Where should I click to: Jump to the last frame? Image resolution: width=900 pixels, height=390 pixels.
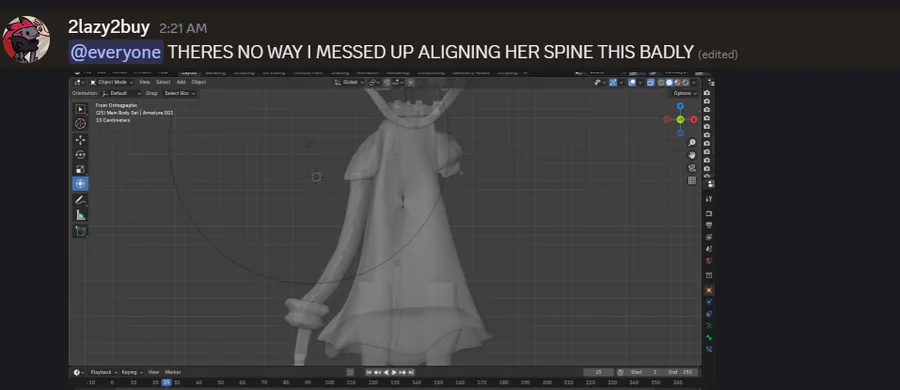point(411,372)
